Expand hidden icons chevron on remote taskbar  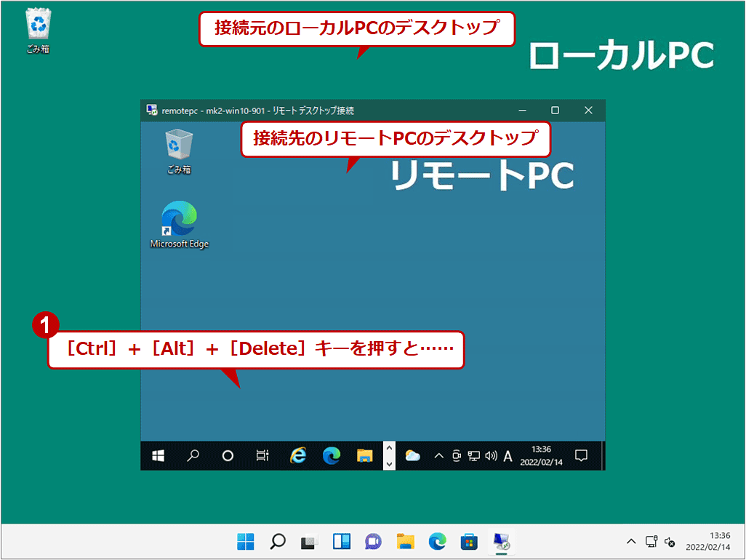(x=438, y=455)
